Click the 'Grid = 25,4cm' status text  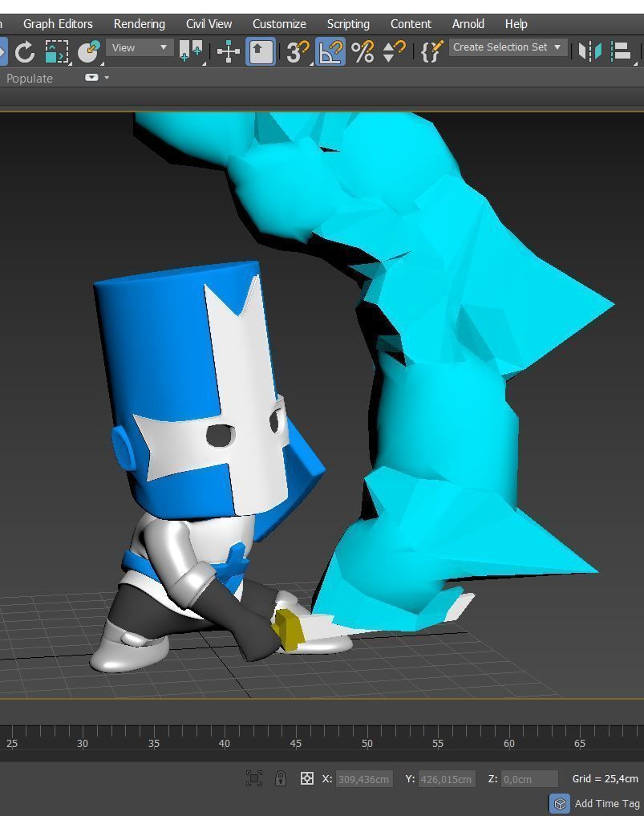[x=605, y=778]
